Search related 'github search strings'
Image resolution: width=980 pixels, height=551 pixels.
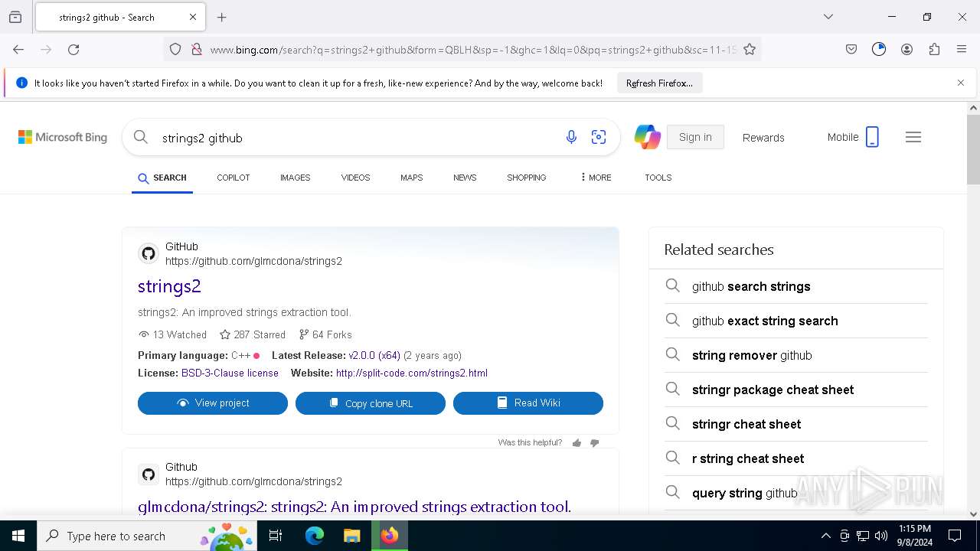pyautogui.click(x=751, y=286)
